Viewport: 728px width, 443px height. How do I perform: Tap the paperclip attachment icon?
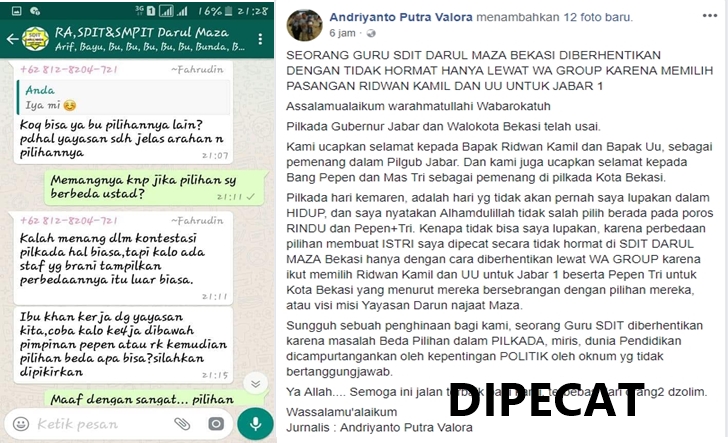click(182, 423)
